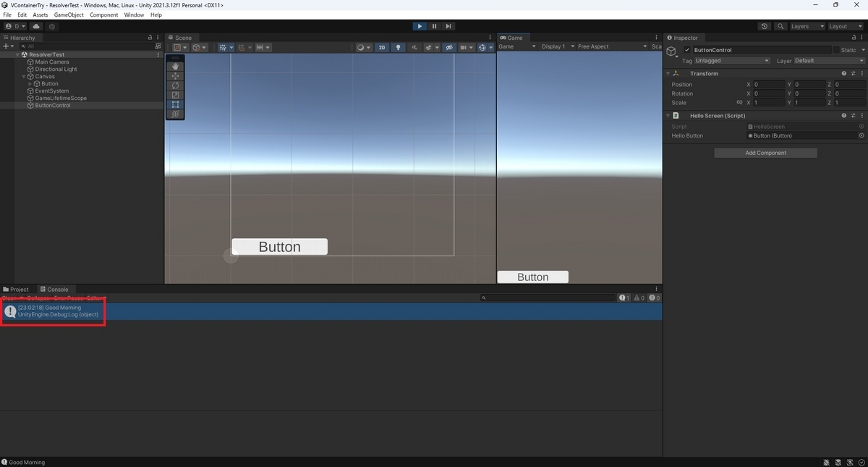Collapse the Transform component foldout
Image resolution: width=868 pixels, height=467 pixels.
click(668, 73)
